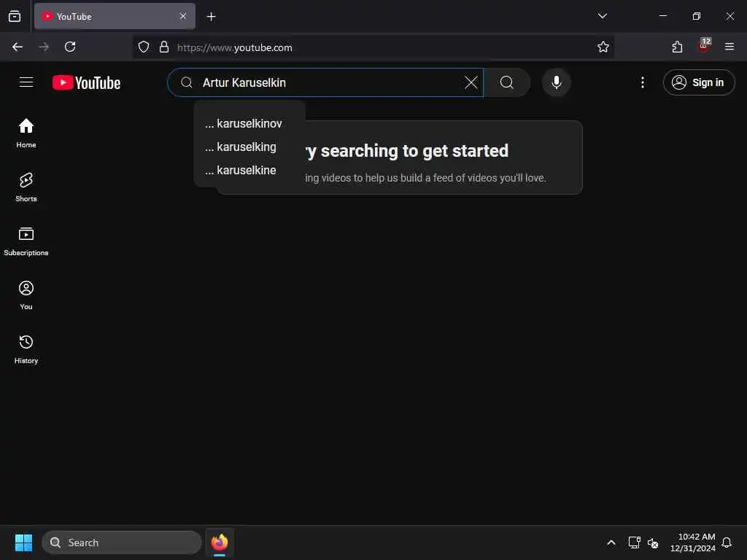This screenshot has height=560, width=747.
Task: Start voice search with the microphone
Action: tap(556, 82)
